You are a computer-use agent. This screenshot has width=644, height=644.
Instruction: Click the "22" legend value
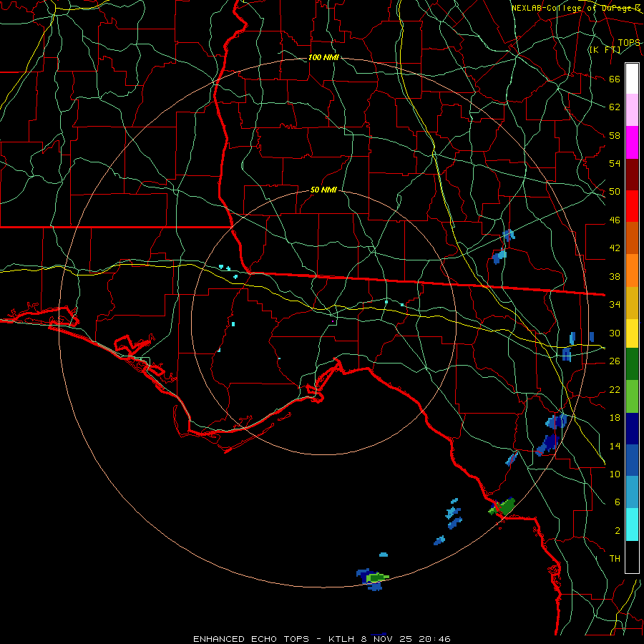615,389
